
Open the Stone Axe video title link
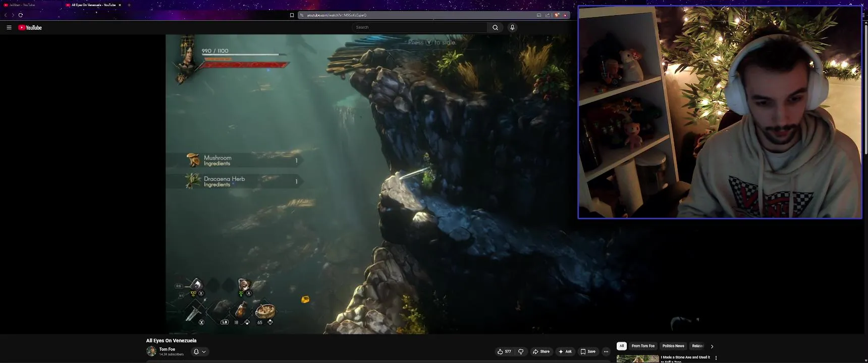(686, 359)
